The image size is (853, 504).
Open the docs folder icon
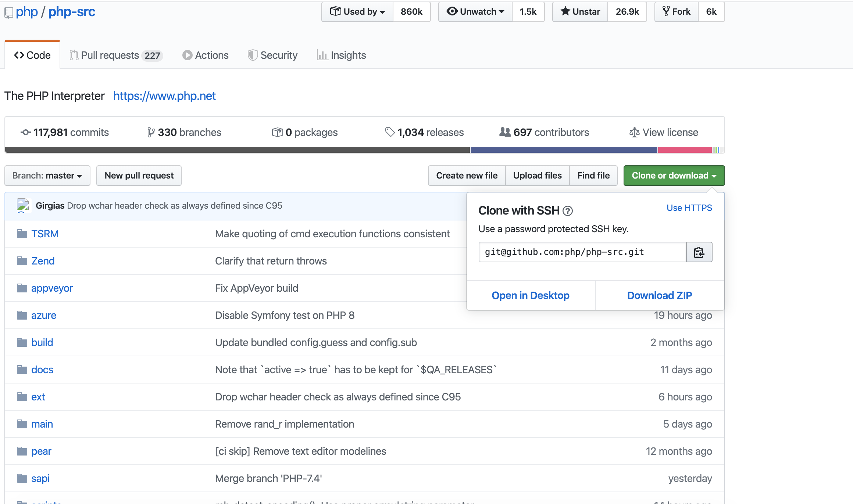pyautogui.click(x=22, y=370)
